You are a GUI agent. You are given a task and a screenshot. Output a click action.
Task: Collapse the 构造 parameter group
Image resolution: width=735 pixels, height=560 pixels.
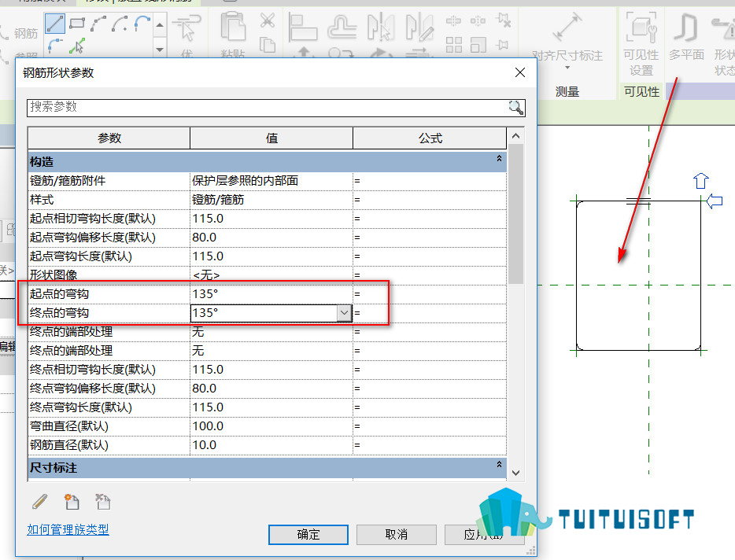click(x=499, y=159)
